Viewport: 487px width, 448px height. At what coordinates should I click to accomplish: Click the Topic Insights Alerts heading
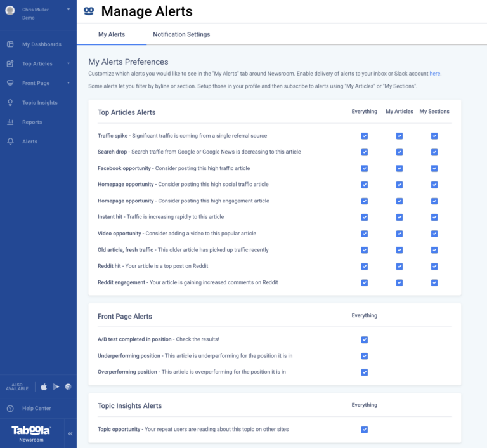[x=129, y=405]
